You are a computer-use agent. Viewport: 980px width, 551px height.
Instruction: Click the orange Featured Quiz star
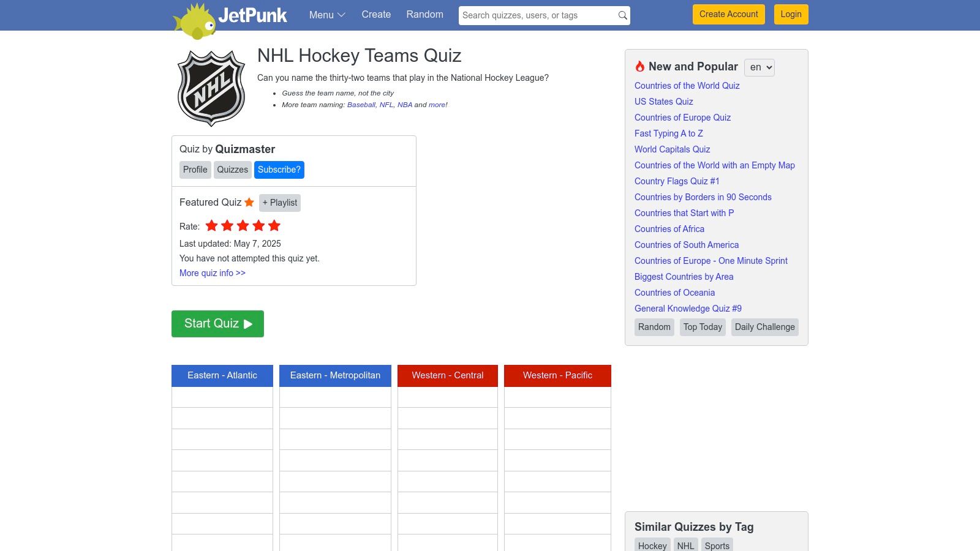pyautogui.click(x=249, y=203)
